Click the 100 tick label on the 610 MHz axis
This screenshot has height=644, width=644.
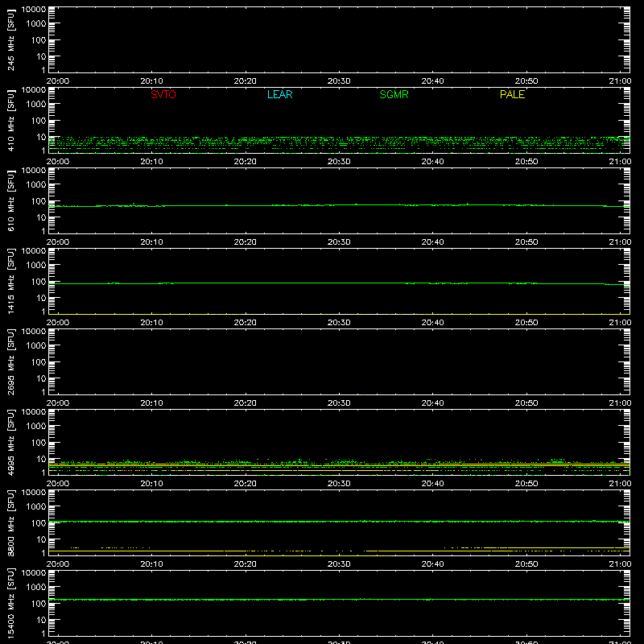click(x=39, y=201)
